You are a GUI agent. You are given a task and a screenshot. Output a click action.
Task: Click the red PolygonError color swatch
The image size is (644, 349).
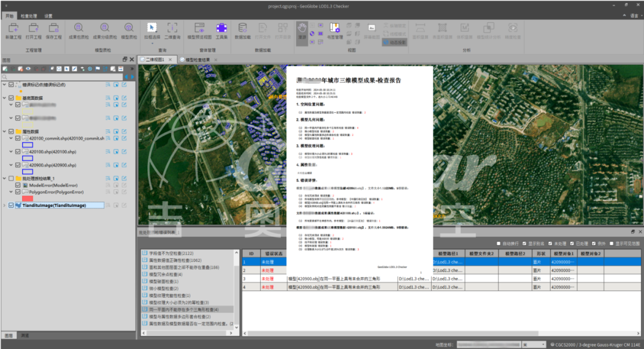coord(27,199)
